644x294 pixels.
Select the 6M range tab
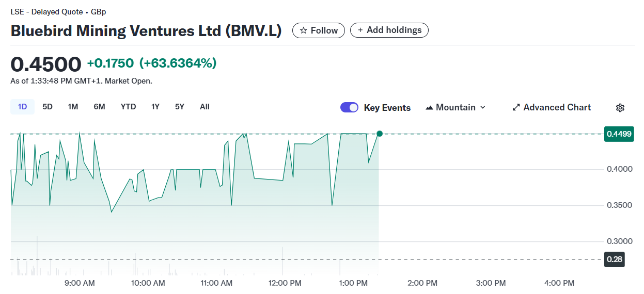coord(99,107)
